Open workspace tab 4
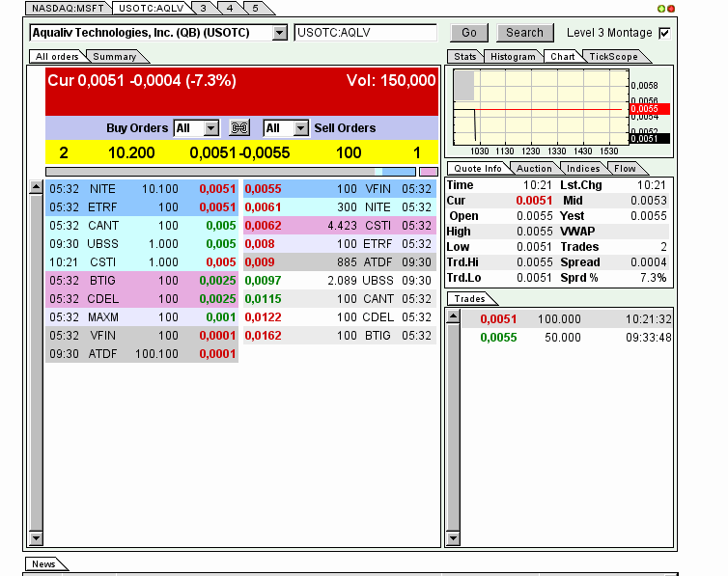 tap(230, 9)
